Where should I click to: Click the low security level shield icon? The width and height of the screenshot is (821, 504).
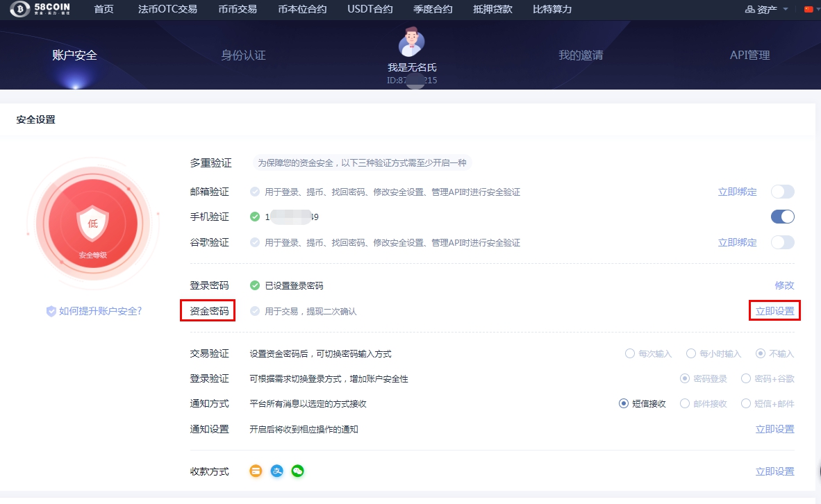[92, 223]
